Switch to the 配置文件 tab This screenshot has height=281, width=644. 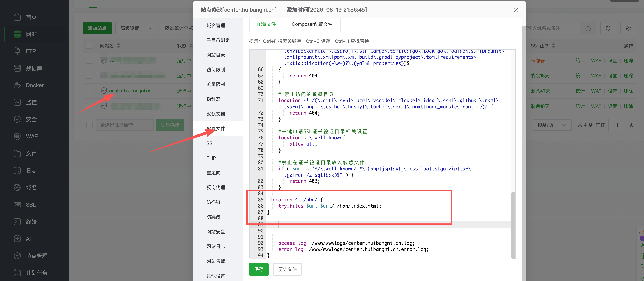pyautogui.click(x=266, y=24)
